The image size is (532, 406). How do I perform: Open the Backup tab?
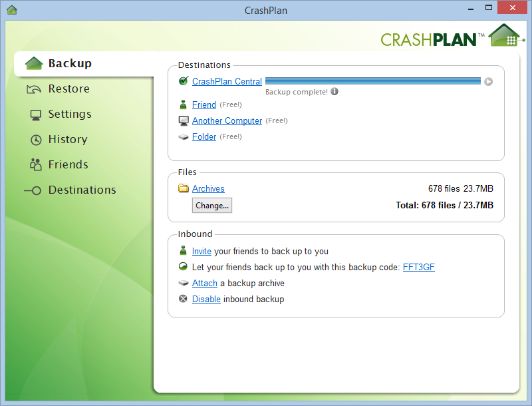tap(85, 63)
